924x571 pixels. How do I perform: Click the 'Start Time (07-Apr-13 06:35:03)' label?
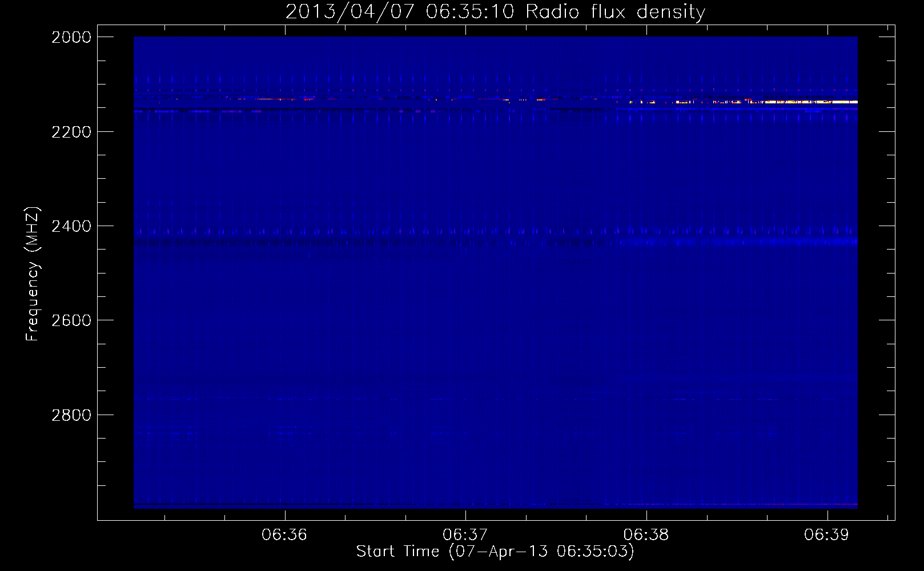(495, 552)
